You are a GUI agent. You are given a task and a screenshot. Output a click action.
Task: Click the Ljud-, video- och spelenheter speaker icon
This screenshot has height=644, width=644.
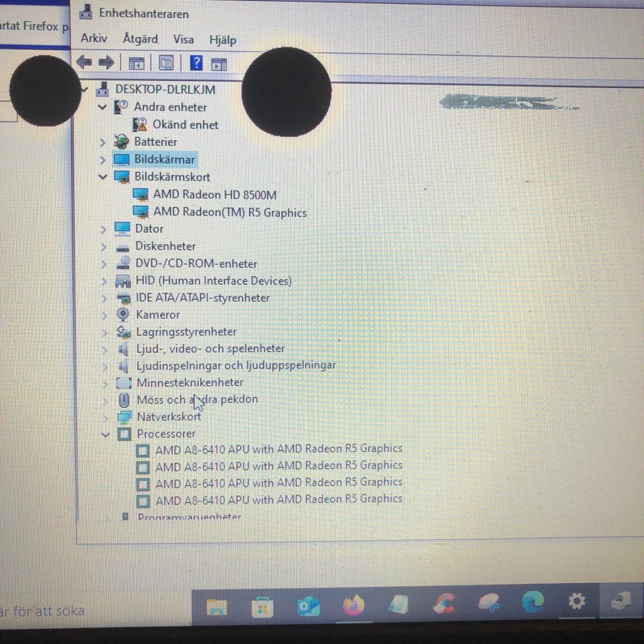tap(123, 348)
